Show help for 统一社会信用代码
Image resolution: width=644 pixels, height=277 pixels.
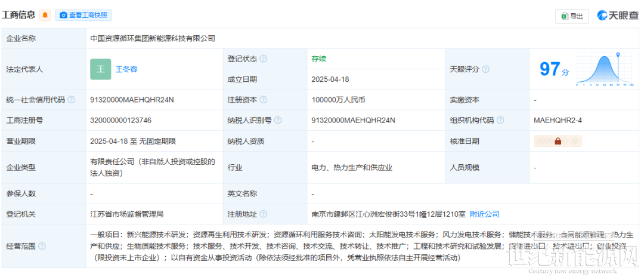point(72,100)
